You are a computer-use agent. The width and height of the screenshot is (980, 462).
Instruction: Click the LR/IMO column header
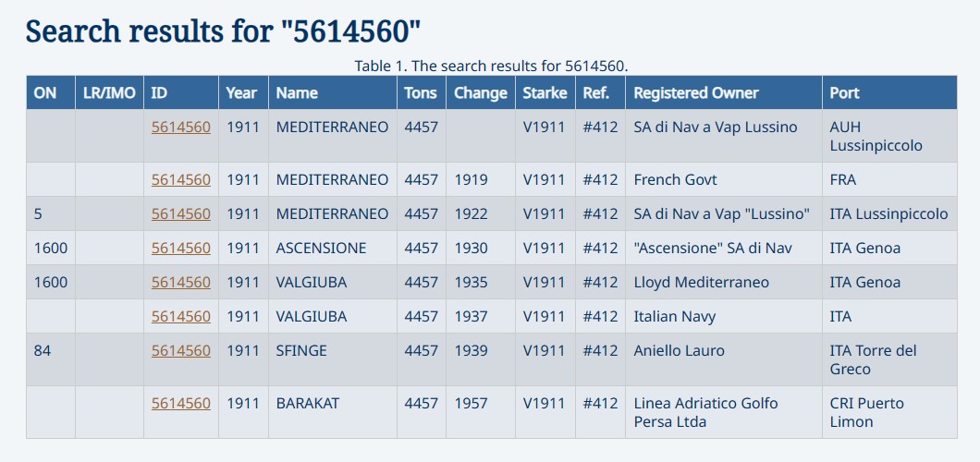pos(109,93)
